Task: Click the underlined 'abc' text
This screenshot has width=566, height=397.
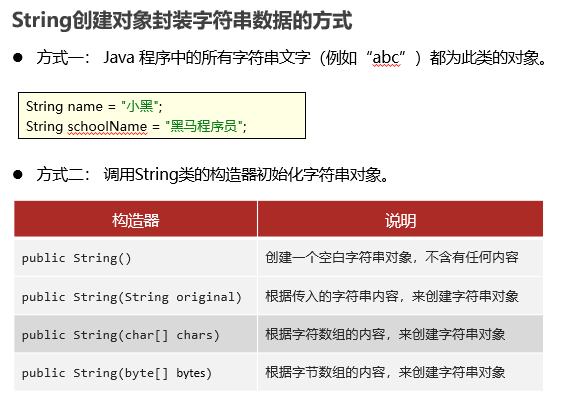Action: pos(386,58)
